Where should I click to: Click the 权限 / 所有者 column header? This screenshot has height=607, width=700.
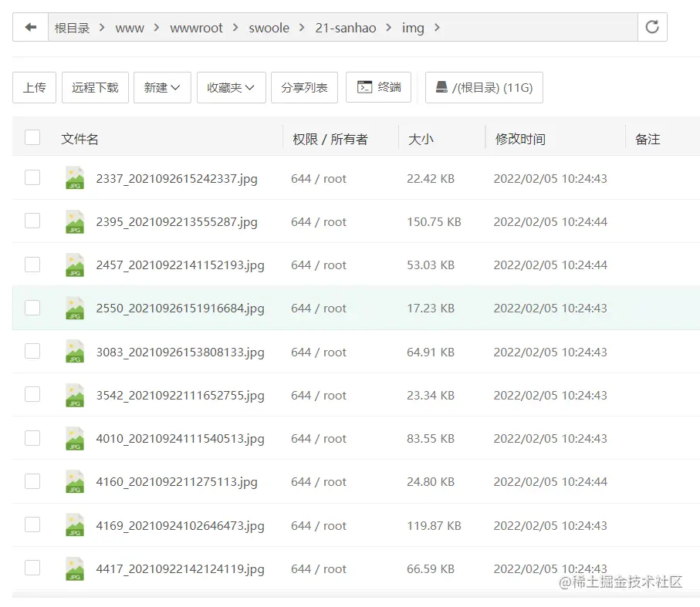(x=330, y=139)
